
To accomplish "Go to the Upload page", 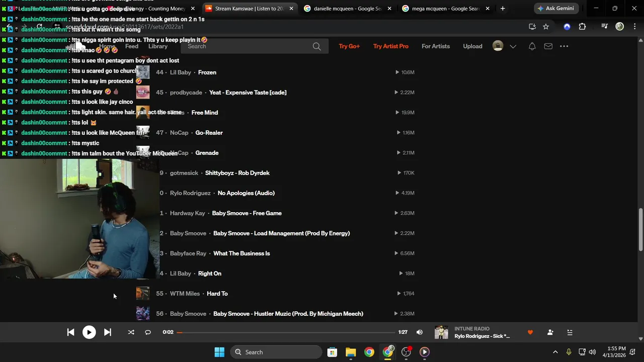I will click(472, 46).
